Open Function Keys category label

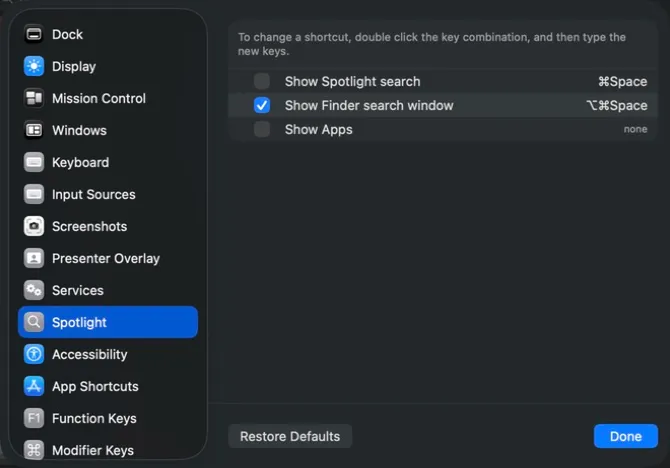(x=94, y=419)
